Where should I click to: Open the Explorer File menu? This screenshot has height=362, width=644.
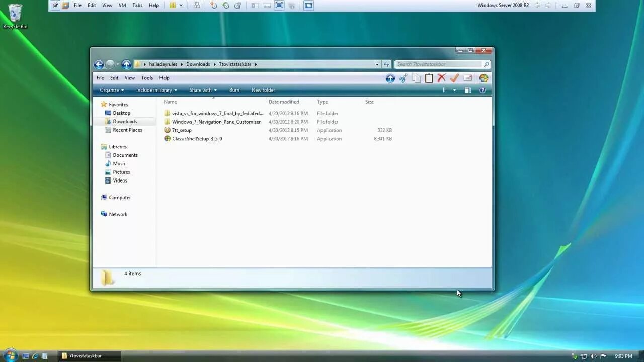coord(100,78)
